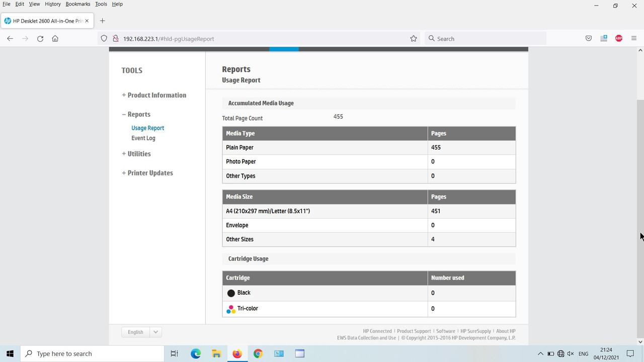The width and height of the screenshot is (644, 362).
Task: Click the Black cartridge color dot
Action: tap(231, 293)
